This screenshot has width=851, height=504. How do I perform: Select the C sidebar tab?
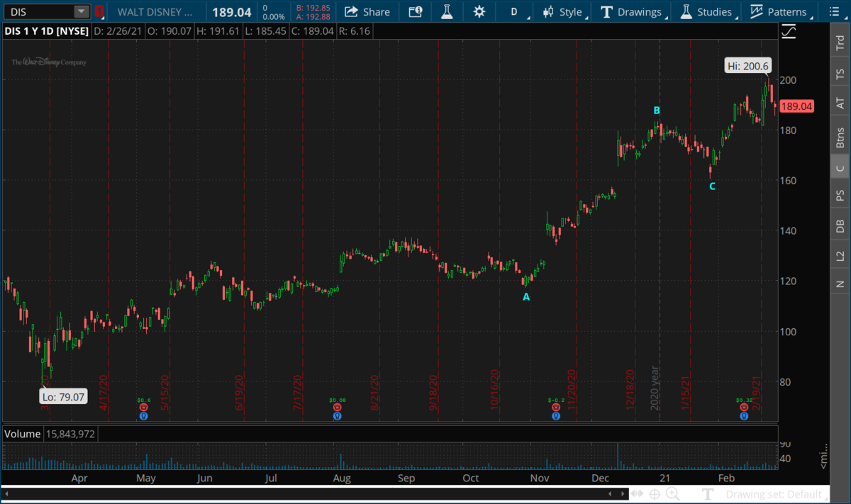pyautogui.click(x=840, y=168)
